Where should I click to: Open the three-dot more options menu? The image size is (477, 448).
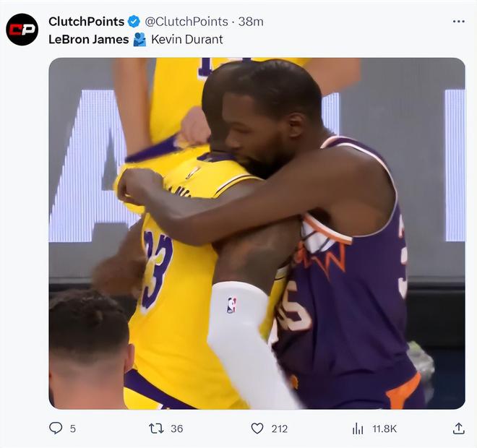pyautogui.click(x=458, y=21)
